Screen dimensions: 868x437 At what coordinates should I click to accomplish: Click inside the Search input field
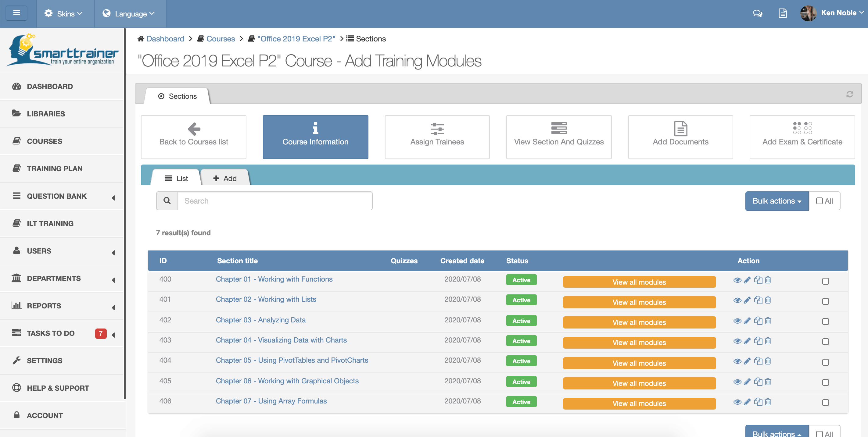coord(275,201)
